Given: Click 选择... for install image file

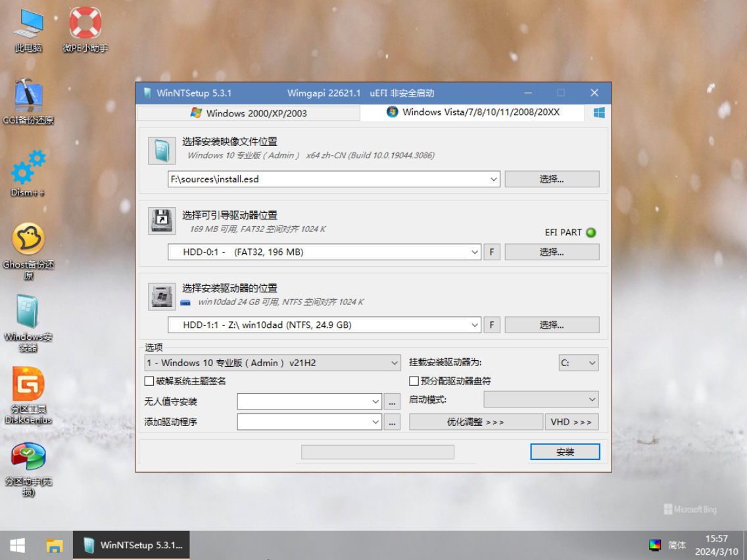Looking at the screenshot, I should click(x=552, y=179).
